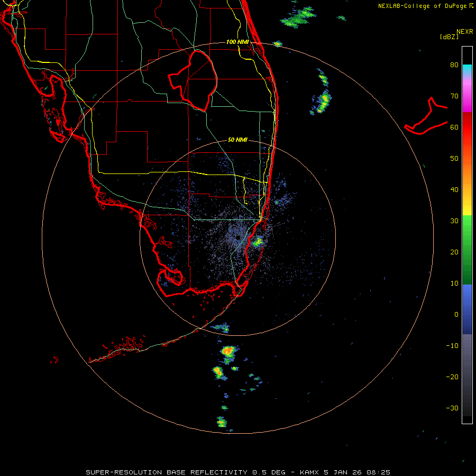This screenshot has height=476, width=476.
Task: Click the NEXR label above the color scale
Action: click(464, 32)
